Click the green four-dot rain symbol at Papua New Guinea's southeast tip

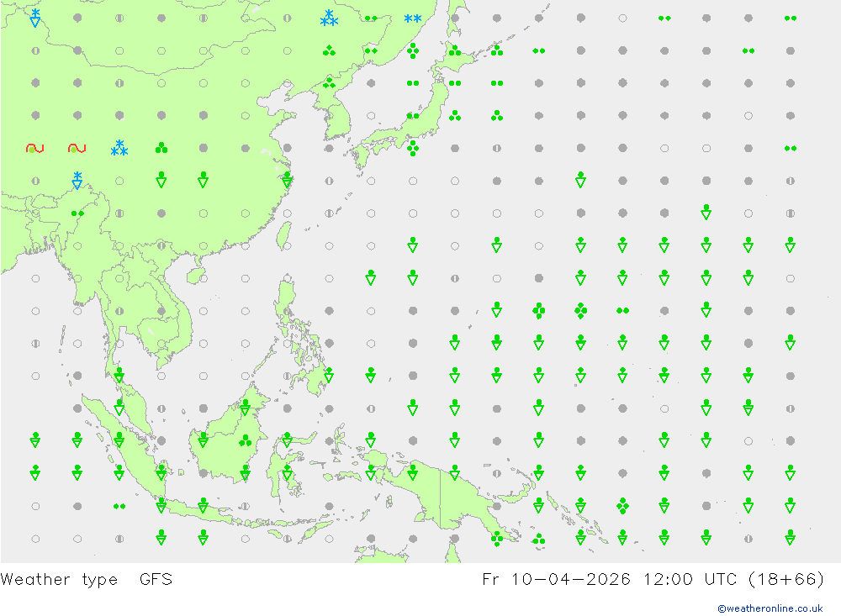pyautogui.click(x=497, y=539)
